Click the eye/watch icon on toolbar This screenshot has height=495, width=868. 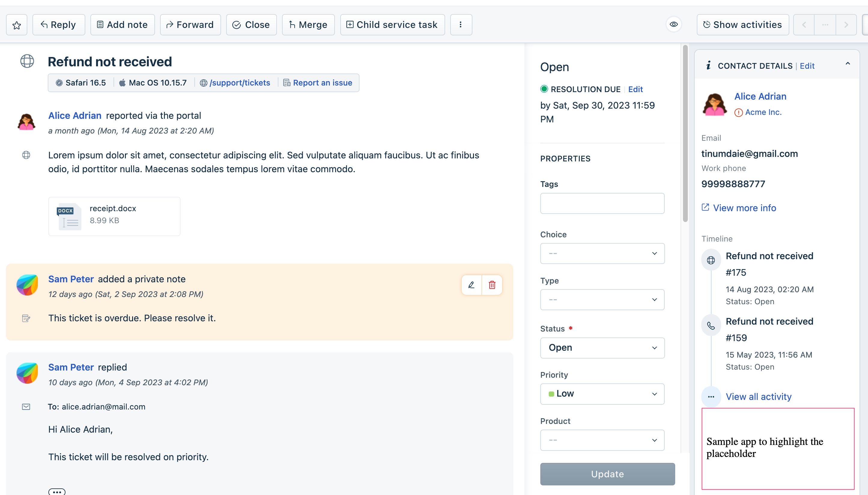674,24
